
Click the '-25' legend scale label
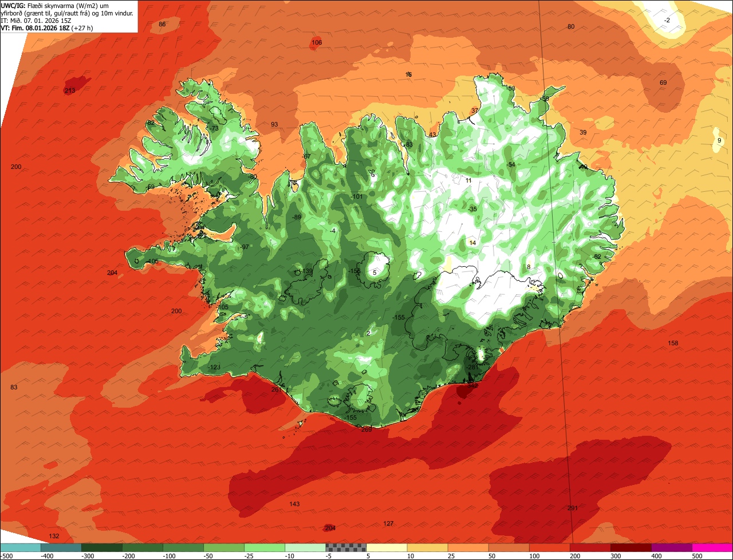(250, 555)
